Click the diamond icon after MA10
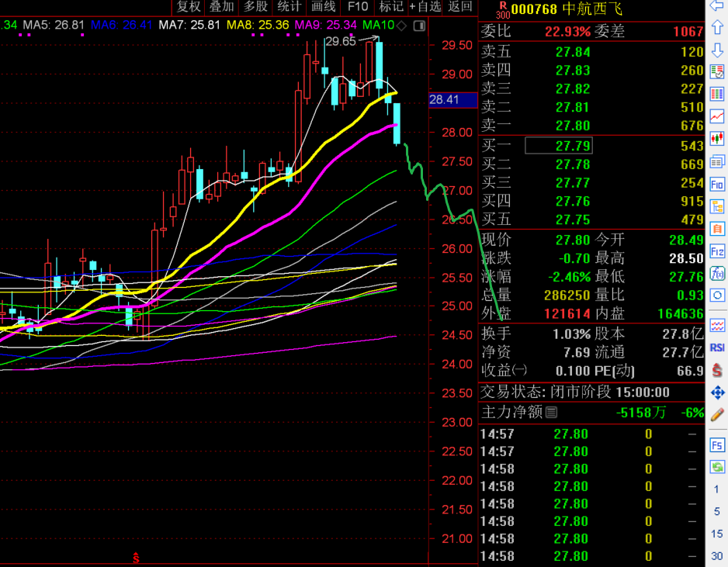This screenshot has height=567, width=728. click(401, 26)
